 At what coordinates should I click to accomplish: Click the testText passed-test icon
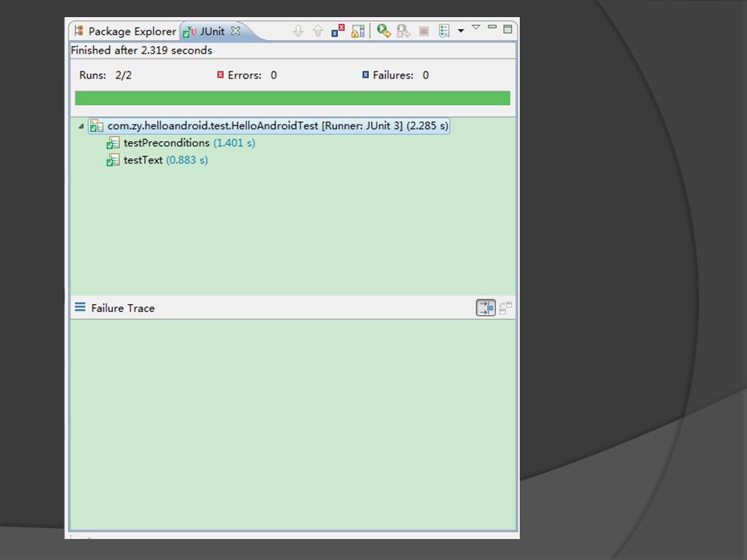[113, 160]
